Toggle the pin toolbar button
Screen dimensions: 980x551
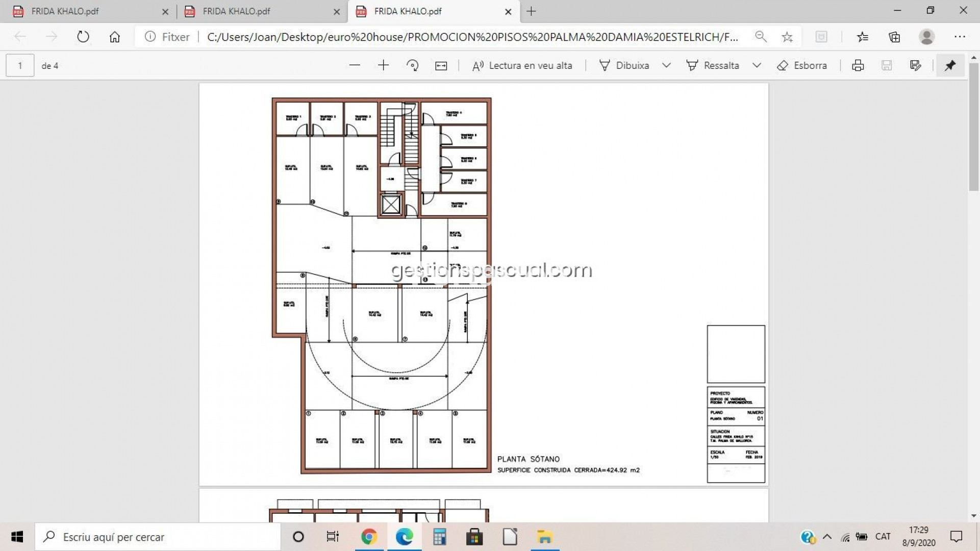tap(950, 65)
